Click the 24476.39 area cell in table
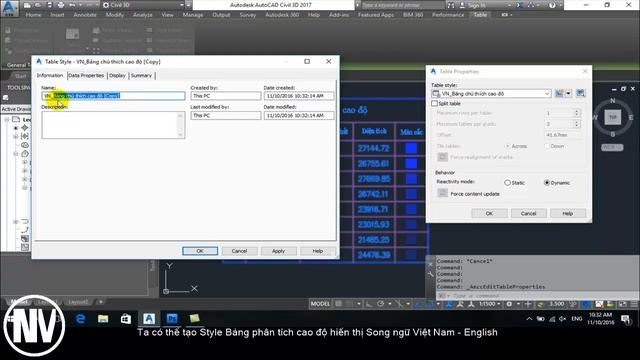This screenshot has height=360, width=640. tap(374, 255)
